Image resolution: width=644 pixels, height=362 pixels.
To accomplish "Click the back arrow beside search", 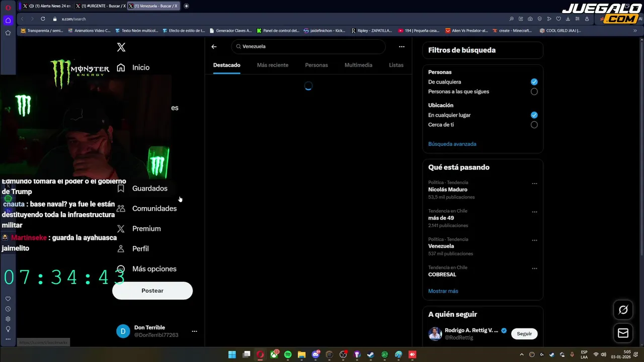I will pos(214,46).
